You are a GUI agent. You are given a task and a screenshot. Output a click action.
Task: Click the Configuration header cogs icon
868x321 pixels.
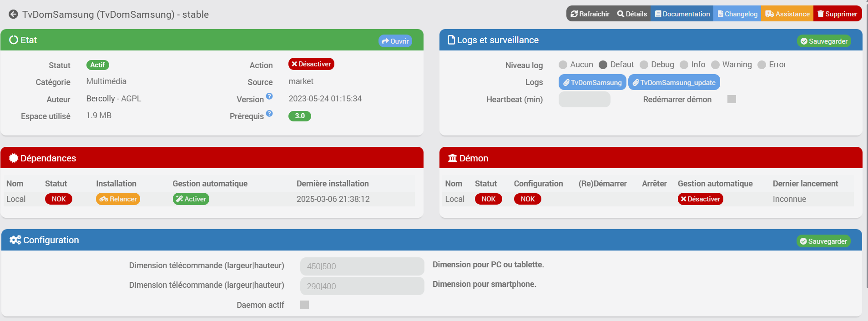pos(15,240)
